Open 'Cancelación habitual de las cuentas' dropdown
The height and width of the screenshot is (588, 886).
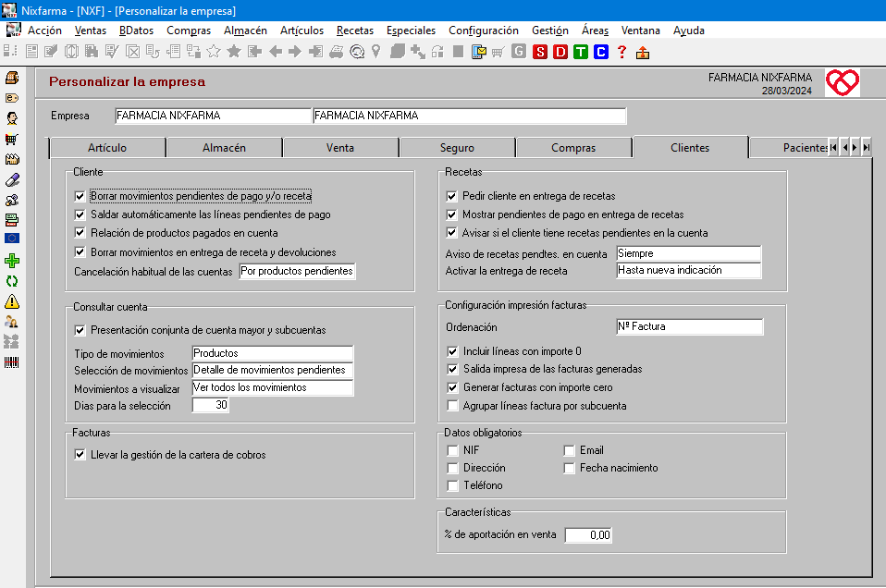pos(297,271)
